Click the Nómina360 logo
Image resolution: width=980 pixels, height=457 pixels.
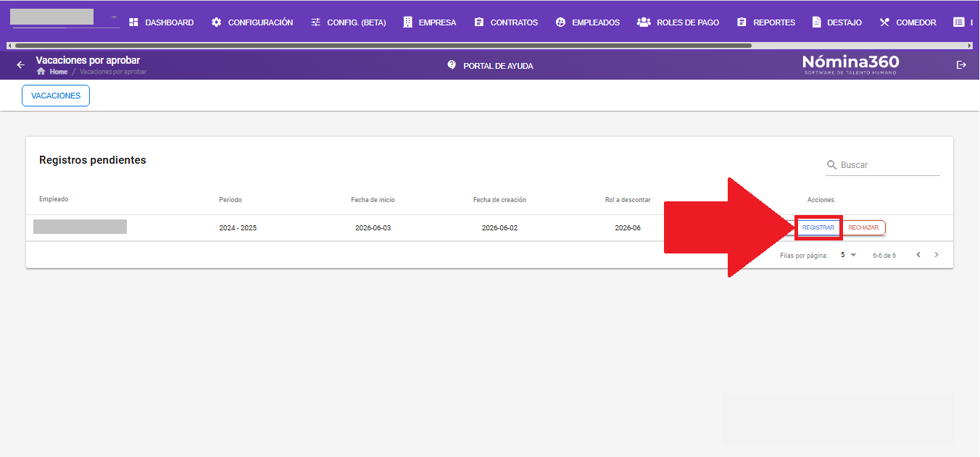(850, 64)
